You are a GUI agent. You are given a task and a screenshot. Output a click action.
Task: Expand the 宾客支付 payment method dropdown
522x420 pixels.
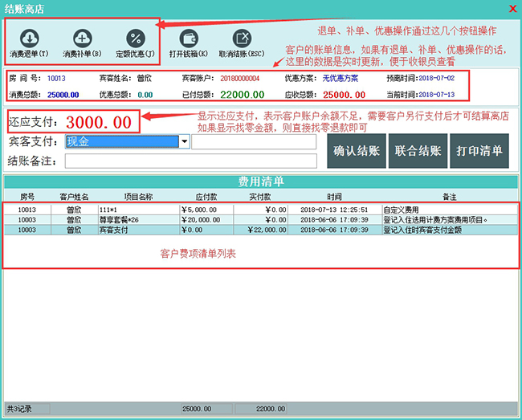[186, 142]
